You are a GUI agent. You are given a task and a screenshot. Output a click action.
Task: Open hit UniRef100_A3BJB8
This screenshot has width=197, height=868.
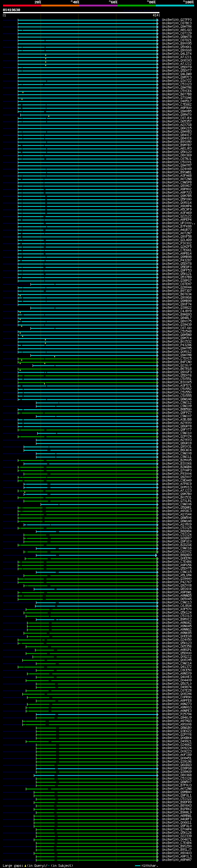coord(177,419)
